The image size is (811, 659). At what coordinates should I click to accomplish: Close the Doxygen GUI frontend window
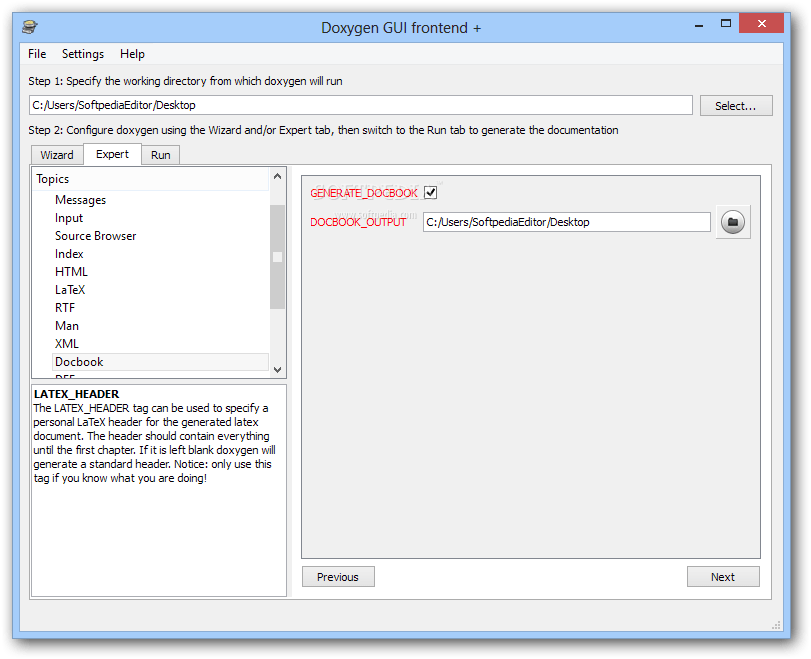(x=761, y=23)
